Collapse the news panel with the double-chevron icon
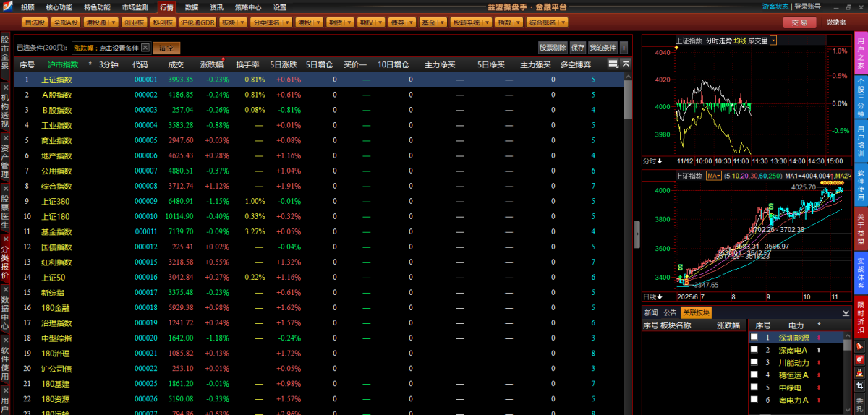868x415 pixels. [846, 313]
